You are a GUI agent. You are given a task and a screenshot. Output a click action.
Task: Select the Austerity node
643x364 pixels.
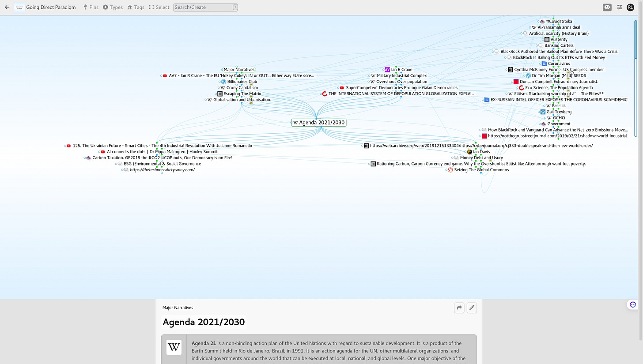pyautogui.click(x=556, y=39)
